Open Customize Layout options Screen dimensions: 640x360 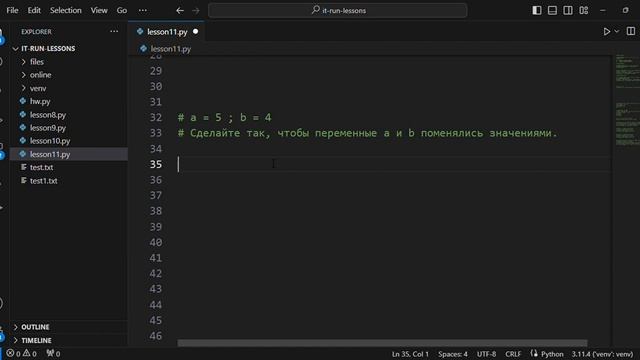(x=584, y=10)
